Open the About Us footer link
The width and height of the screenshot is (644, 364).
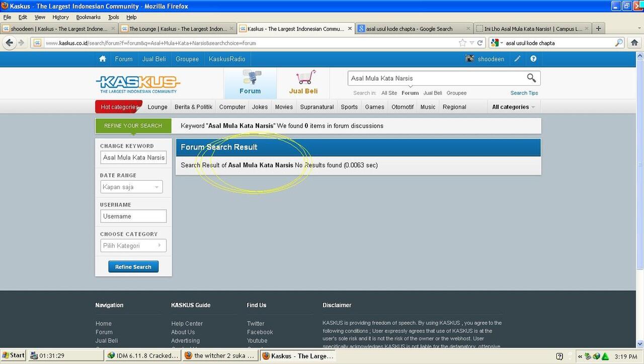[183, 332]
